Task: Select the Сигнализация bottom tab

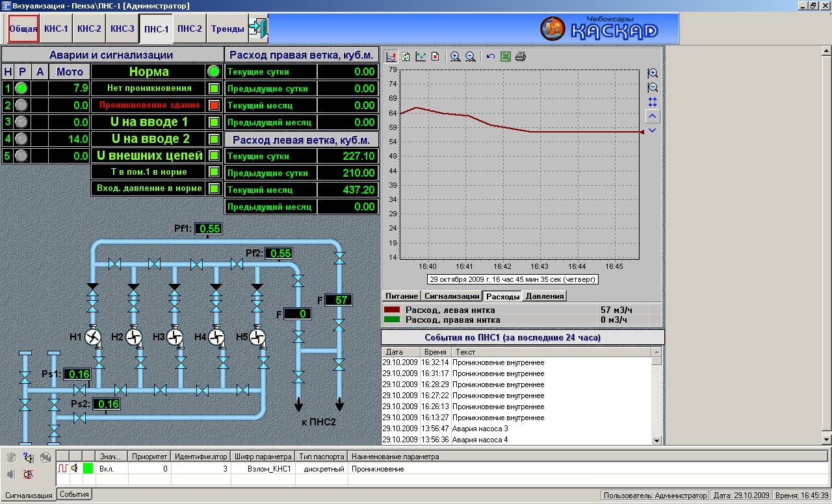Action: pyautogui.click(x=28, y=495)
